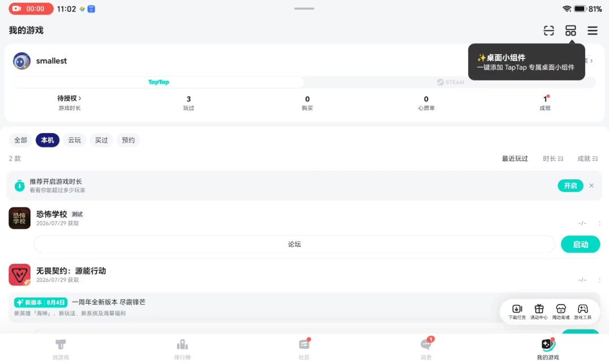609x364 pixels.
Task: Switch to STEAM account toggle
Action: point(450,82)
